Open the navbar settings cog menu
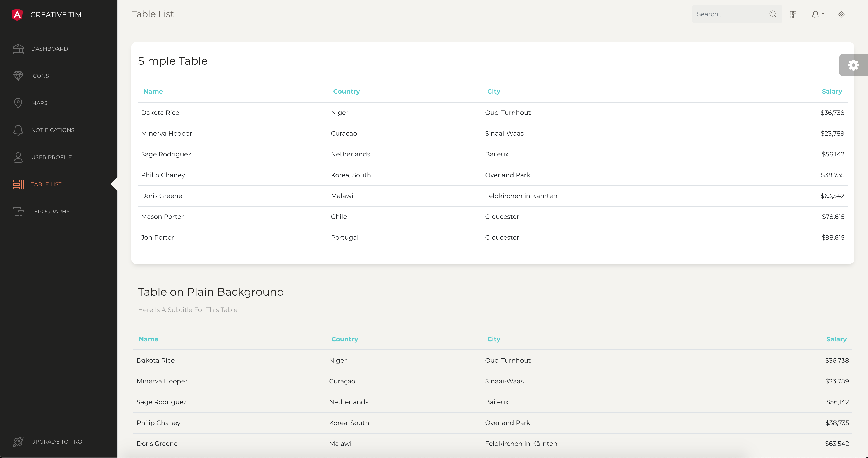This screenshot has width=868, height=458. click(841, 14)
